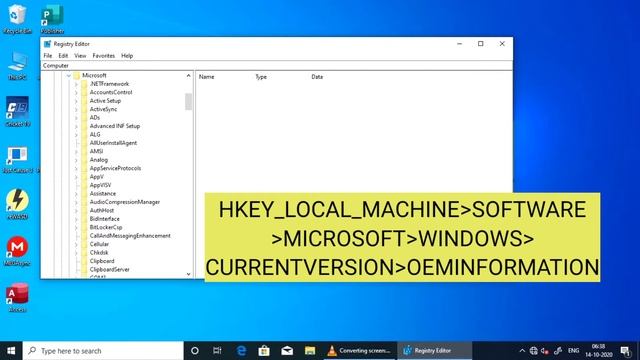Maximize the Registry Editor window
The width and height of the screenshot is (640, 360).
(x=480, y=44)
